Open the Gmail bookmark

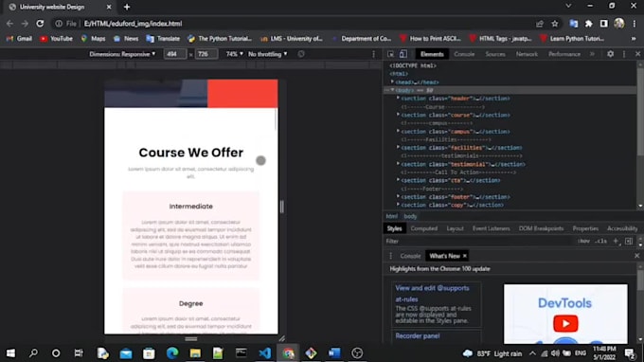(19, 39)
